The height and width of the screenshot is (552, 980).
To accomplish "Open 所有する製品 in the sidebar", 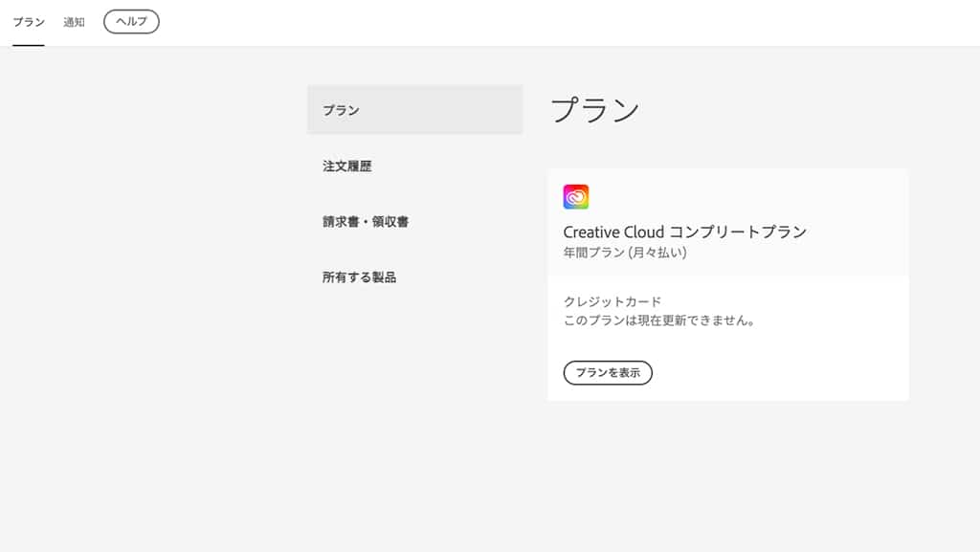I will (360, 277).
